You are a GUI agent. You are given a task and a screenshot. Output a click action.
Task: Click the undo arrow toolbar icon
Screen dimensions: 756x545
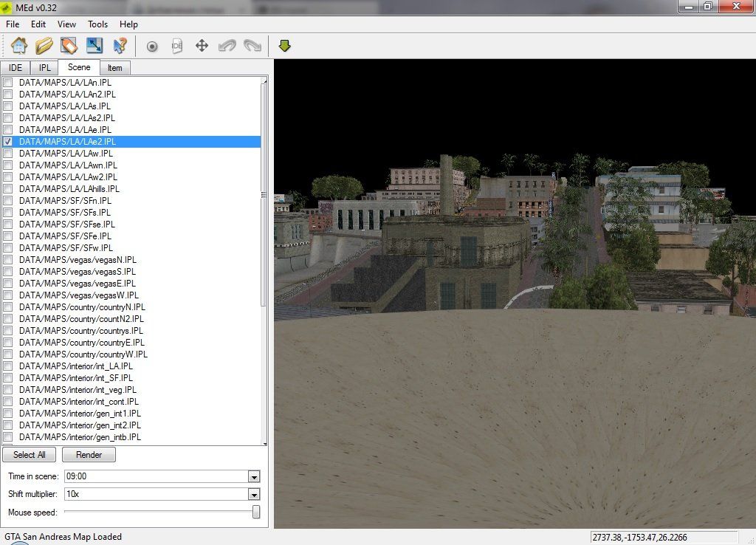(x=227, y=46)
